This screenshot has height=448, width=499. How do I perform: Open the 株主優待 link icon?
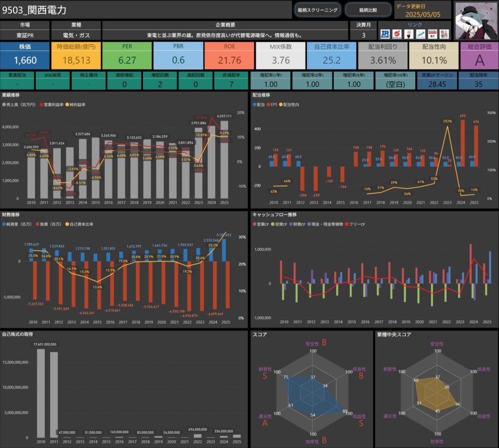[x=444, y=34]
